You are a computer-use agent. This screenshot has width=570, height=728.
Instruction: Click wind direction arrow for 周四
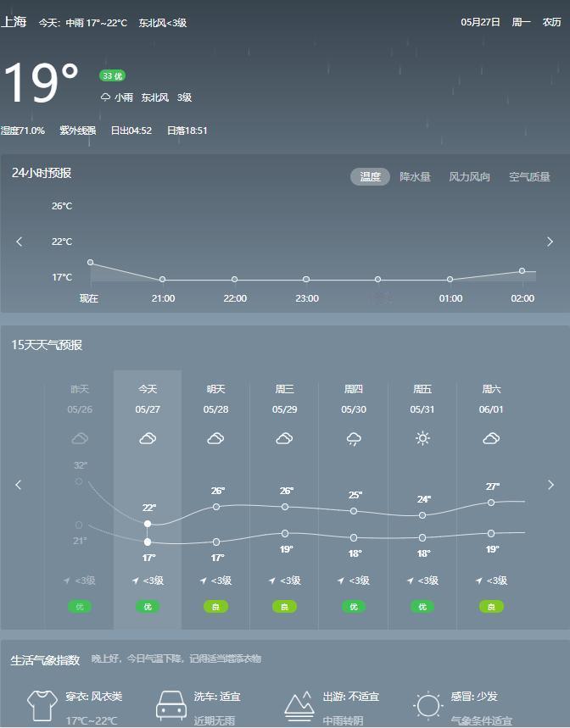click(340, 581)
